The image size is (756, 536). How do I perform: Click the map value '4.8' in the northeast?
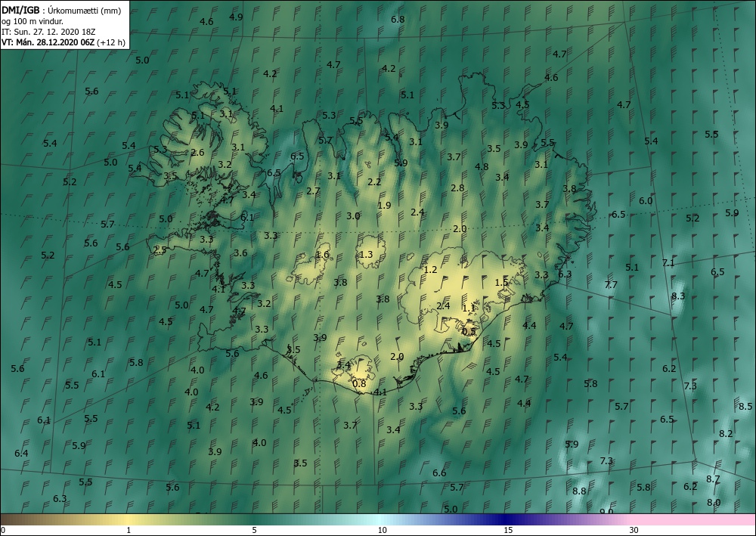[x=482, y=167]
